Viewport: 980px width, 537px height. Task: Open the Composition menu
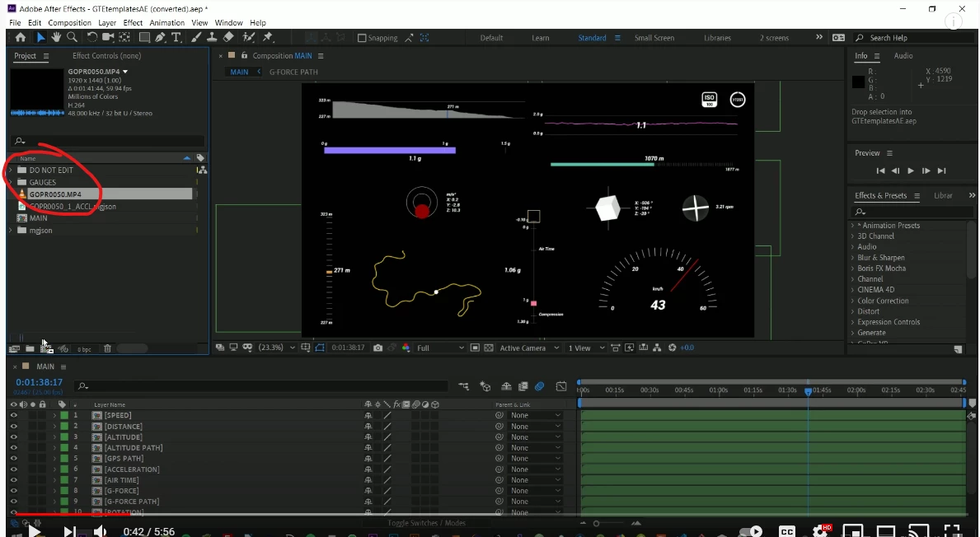69,22
